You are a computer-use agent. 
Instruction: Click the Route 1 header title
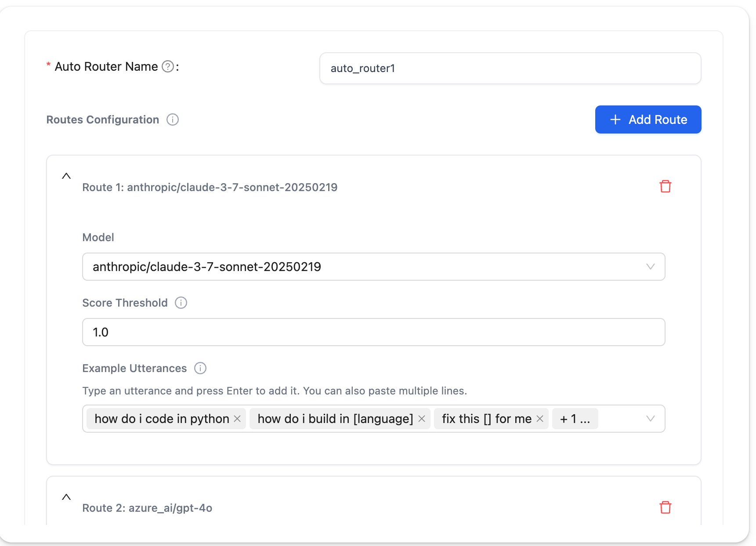point(210,187)
